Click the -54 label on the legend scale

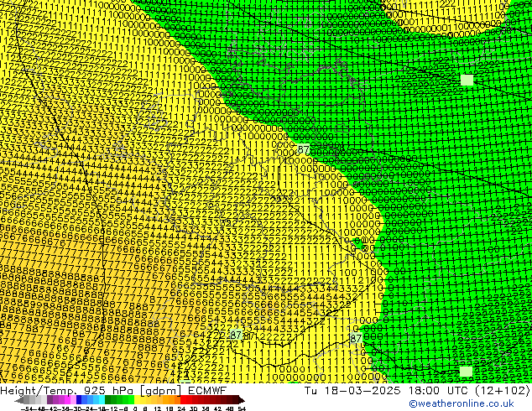tap(27, 409)
